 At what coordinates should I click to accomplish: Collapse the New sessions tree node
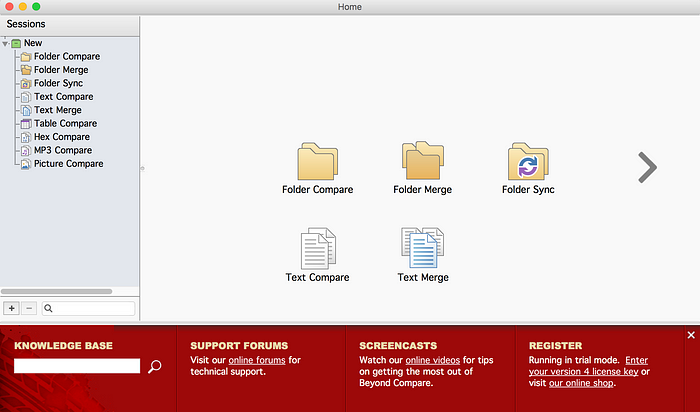click(5, 44)
